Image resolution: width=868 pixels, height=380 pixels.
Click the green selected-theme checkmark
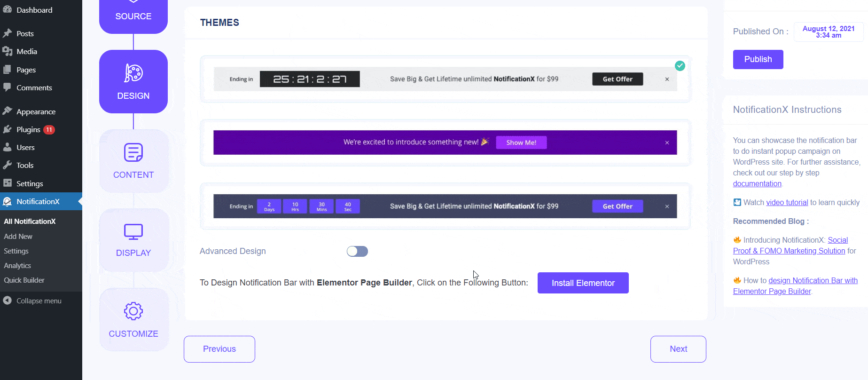click(x=680, y=66)
